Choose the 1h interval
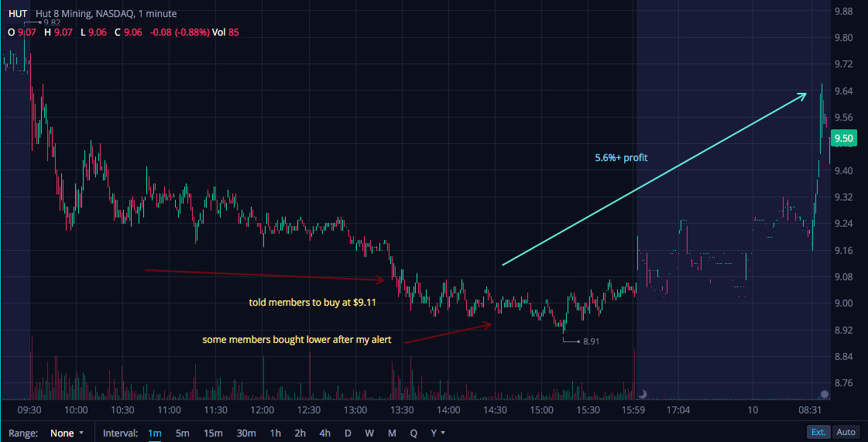This screenshot has height=442, width=868. 275,433
